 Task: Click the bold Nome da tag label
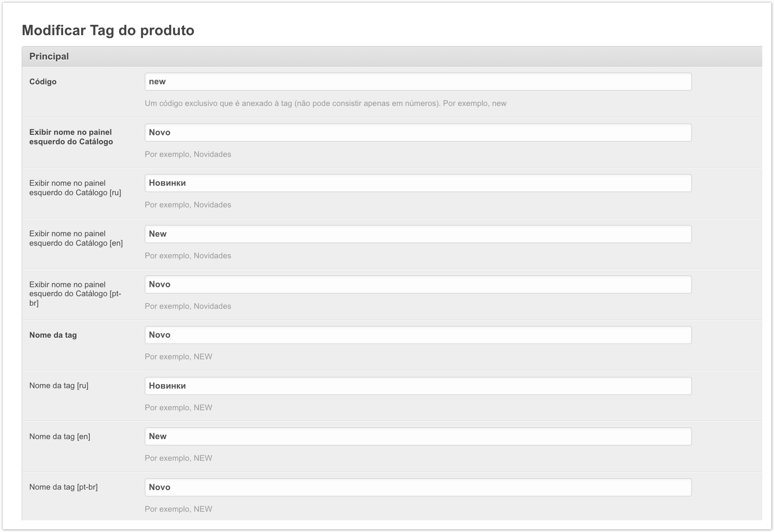coord(53,335)
